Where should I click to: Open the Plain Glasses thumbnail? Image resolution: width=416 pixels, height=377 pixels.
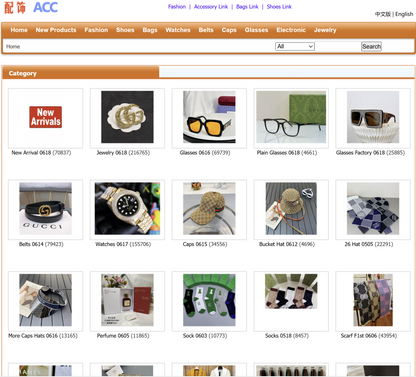291,118
